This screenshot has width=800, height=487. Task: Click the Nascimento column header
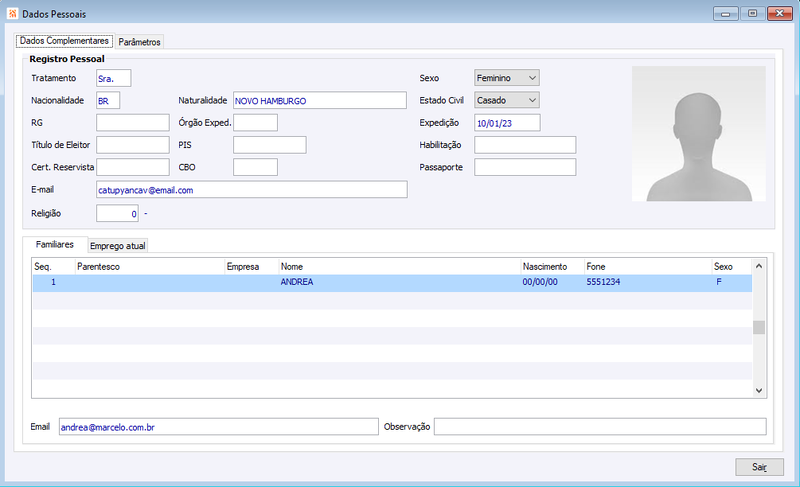coord(553,267)
